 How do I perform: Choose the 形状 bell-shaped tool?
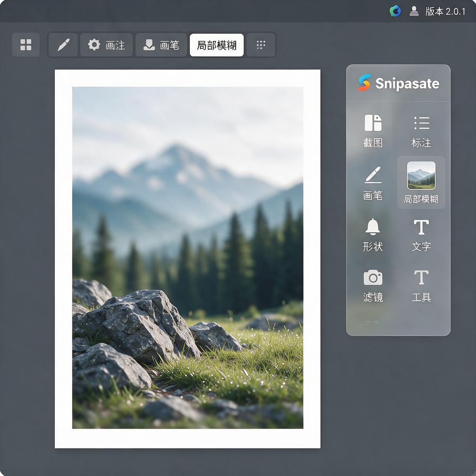373,235
